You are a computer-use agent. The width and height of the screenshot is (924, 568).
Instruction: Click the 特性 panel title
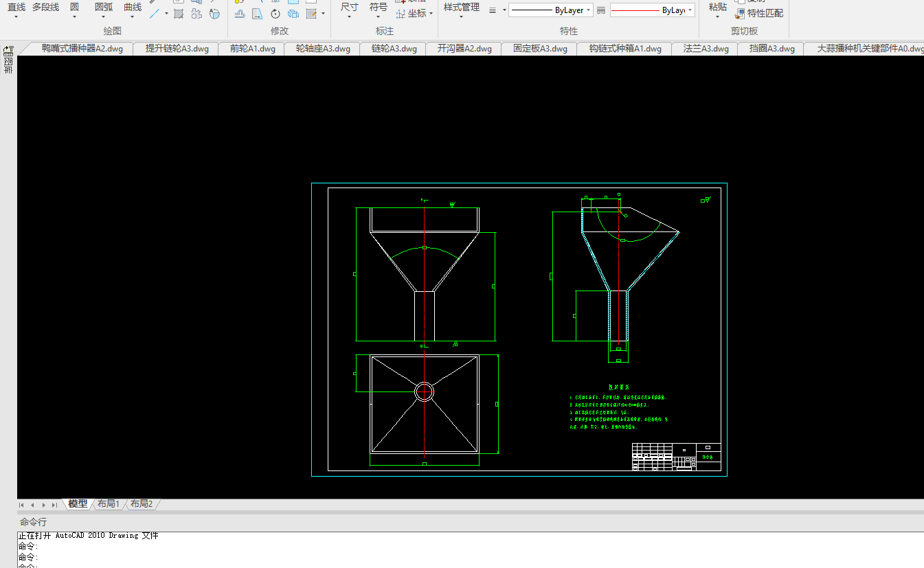[x=569, y=31]
